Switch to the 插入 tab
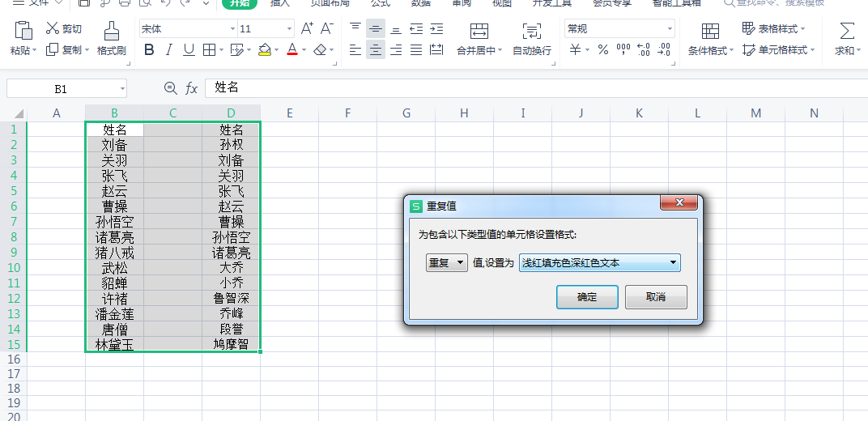The width and height of the screenshot is (868, 421). point(280,2)
